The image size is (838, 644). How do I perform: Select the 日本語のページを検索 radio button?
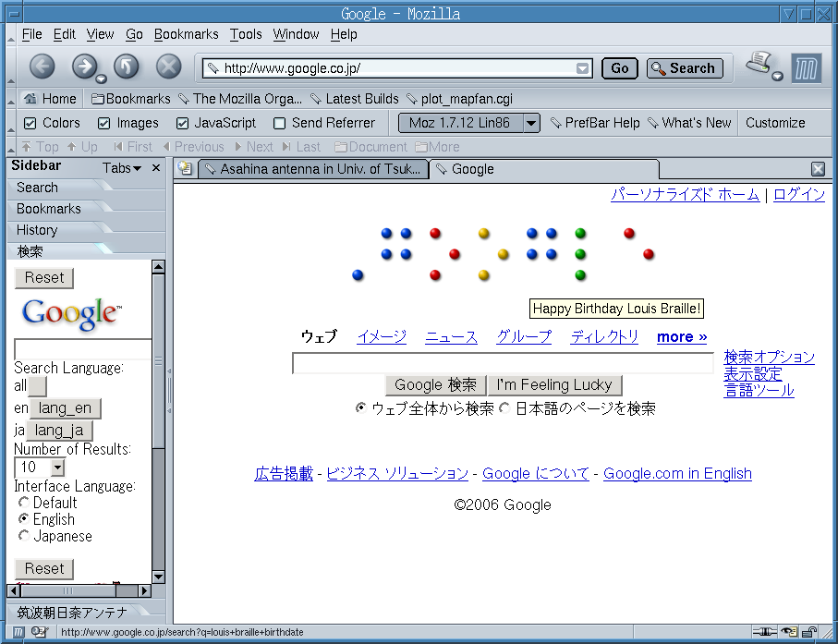(504, 408)
